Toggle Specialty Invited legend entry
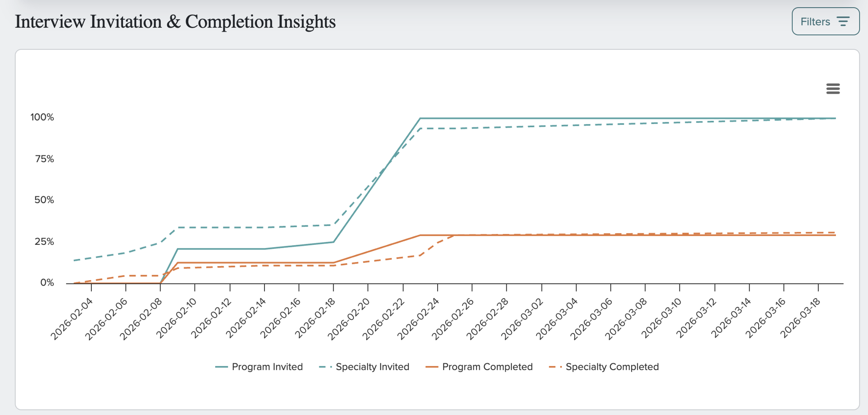The width and height of the screenshot is (868, 415). 364,367
